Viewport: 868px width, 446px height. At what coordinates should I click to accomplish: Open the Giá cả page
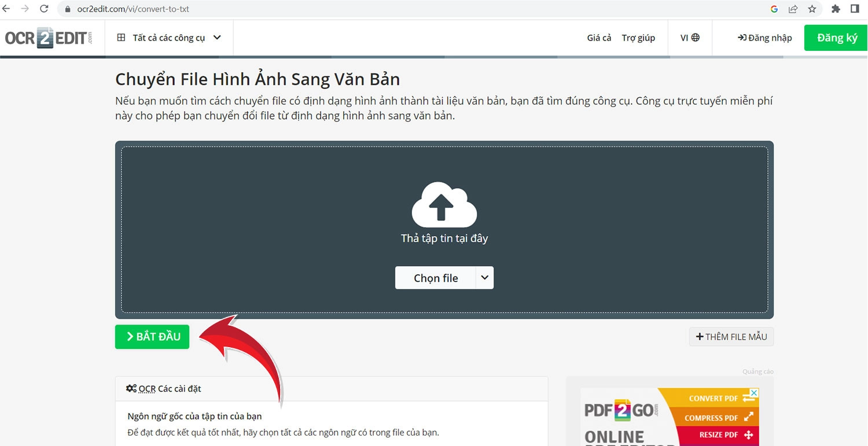point(599,38)
